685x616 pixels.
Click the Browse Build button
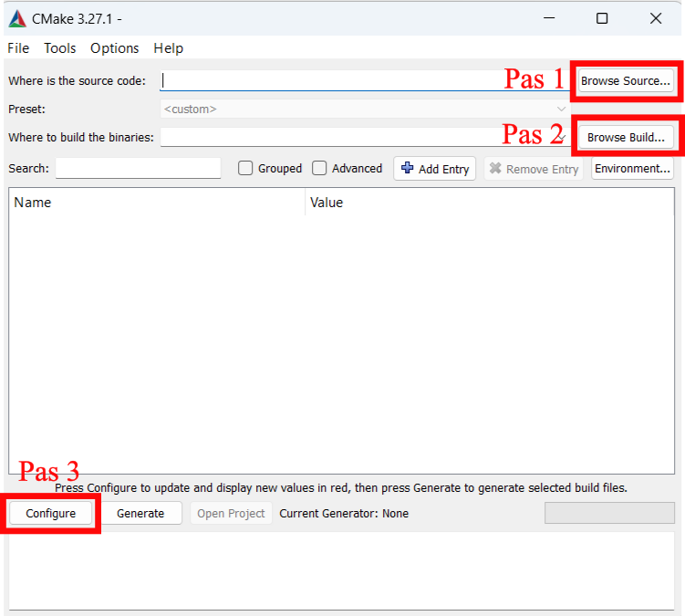[626, 138]
